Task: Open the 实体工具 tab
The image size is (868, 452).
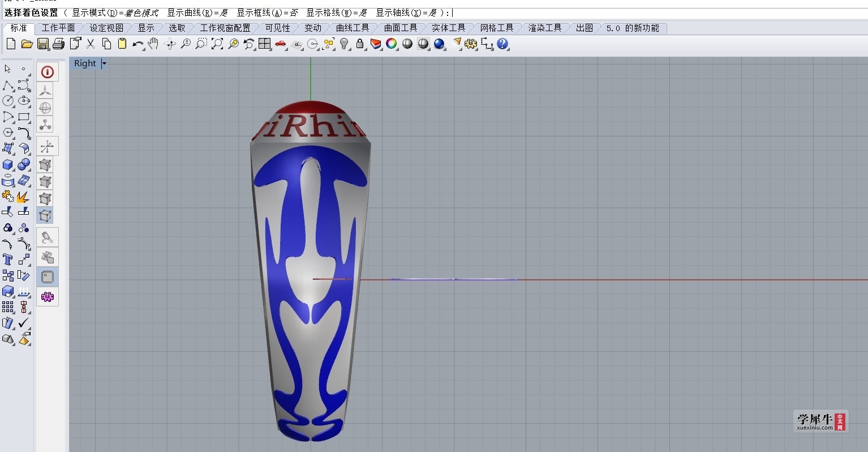Action: point(448,28)
